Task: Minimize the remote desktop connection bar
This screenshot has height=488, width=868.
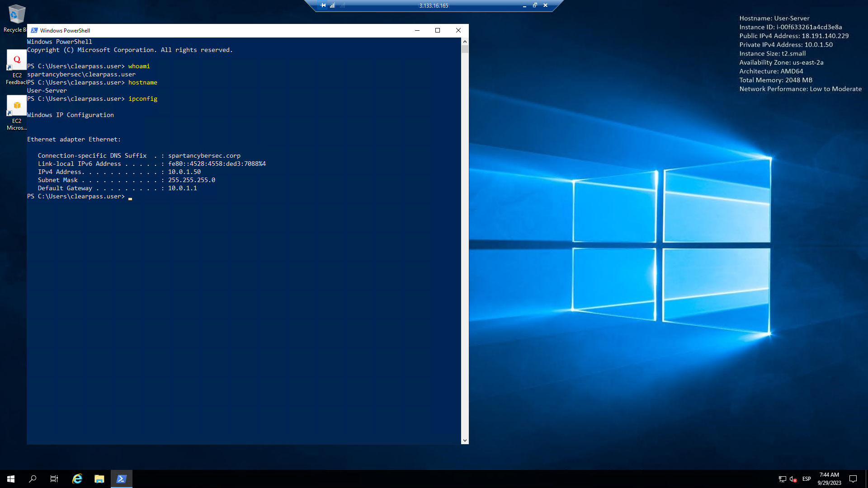Action: (524, 5)
